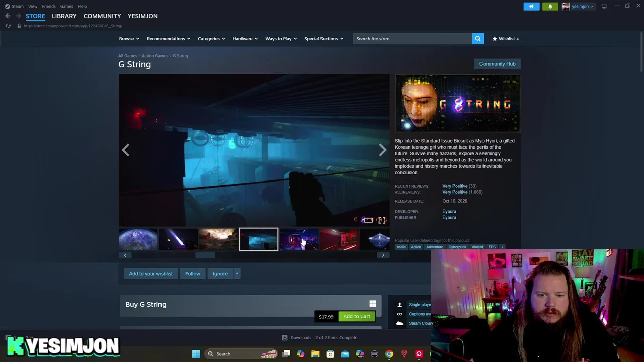Image resolution: width=644 pixels, height=362 pixels.
Task: Open File Explorer from the taskbar
Action: point(315,354)
